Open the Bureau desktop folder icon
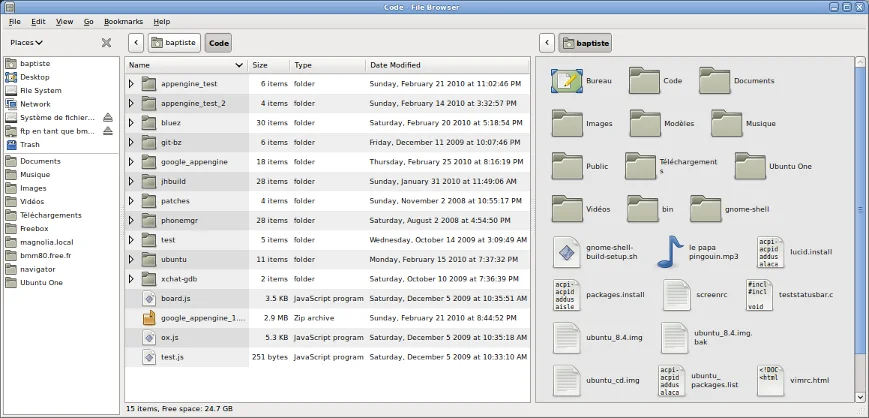Screen dimensions: 869x418 [567, 82]
